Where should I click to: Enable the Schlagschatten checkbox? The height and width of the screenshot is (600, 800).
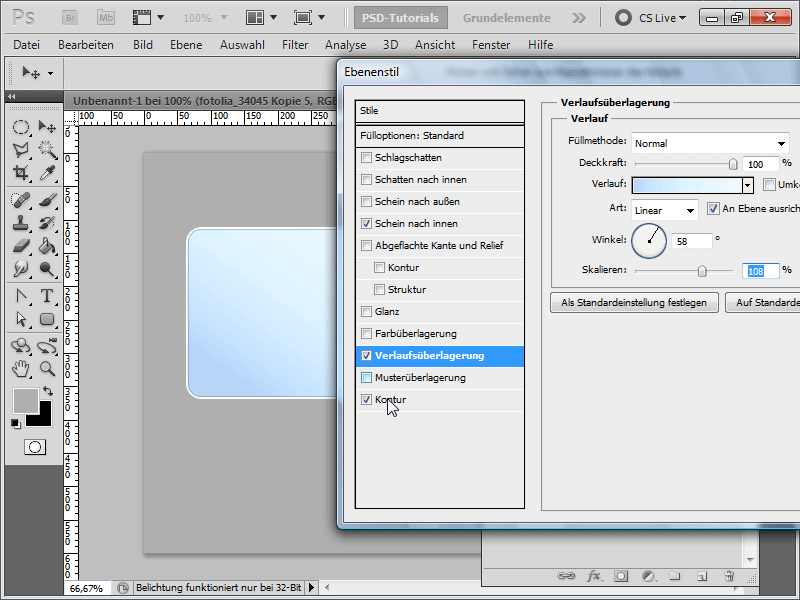tap(366, 157)
